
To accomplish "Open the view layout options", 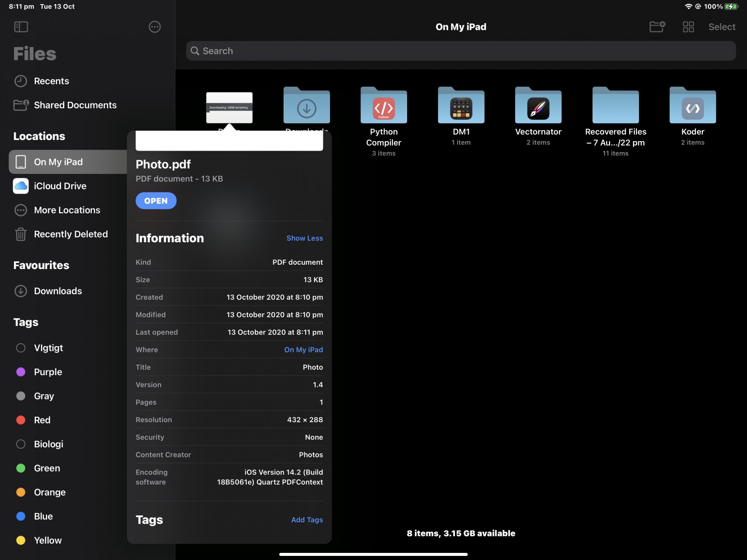I will (688, 27).
